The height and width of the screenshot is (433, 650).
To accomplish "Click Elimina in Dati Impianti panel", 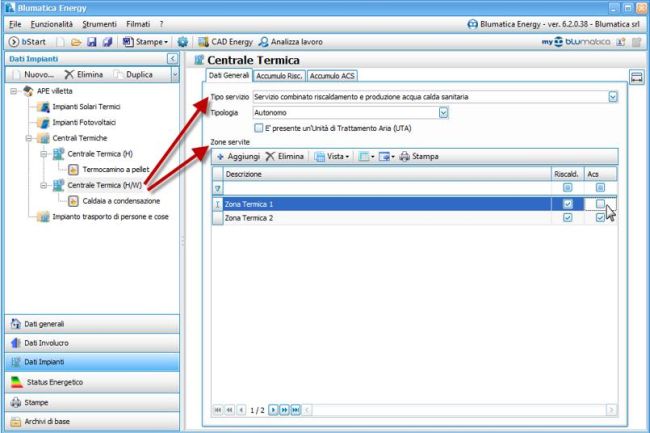I will coord(84,75).
